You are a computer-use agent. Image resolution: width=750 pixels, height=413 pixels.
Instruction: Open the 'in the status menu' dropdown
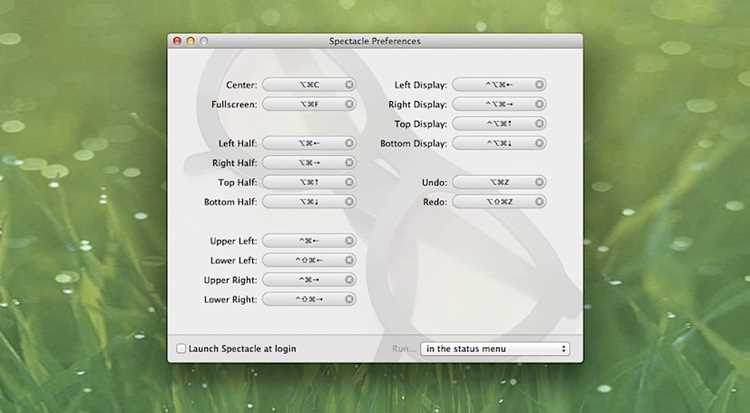coord(495,349)
